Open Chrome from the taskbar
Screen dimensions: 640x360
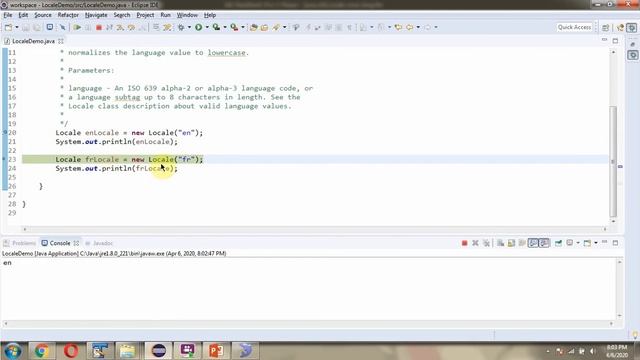(x=41, y=351)
